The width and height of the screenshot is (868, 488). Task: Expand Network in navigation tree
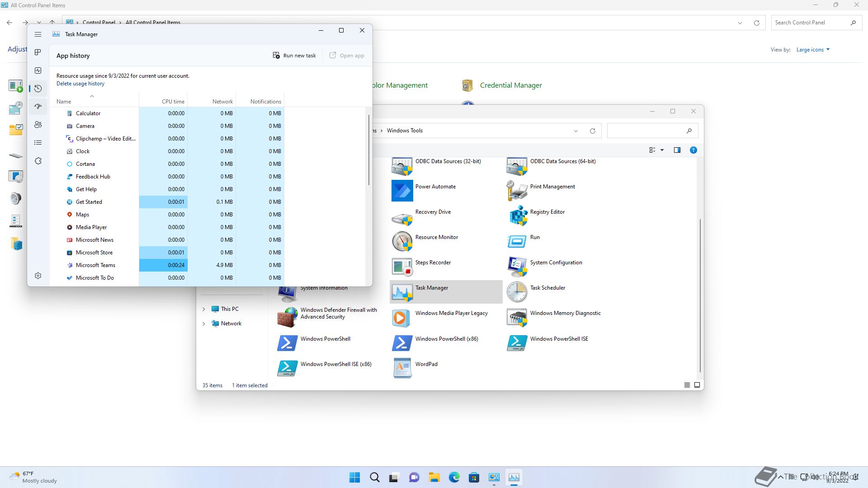tap(203, 324)
